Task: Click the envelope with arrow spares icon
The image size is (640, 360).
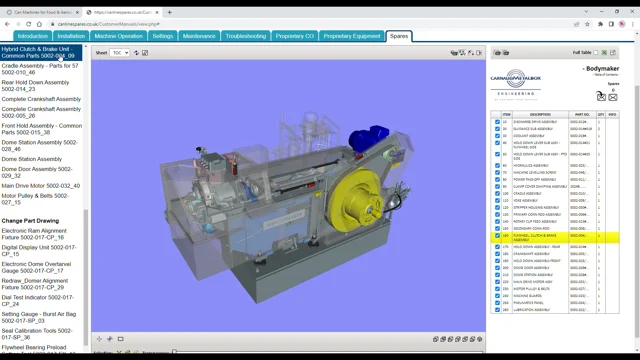Action: [601, 96]
